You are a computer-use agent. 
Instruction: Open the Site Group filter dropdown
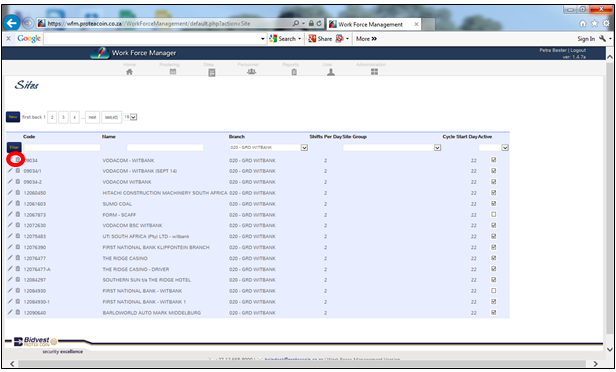tap(437, 148)
